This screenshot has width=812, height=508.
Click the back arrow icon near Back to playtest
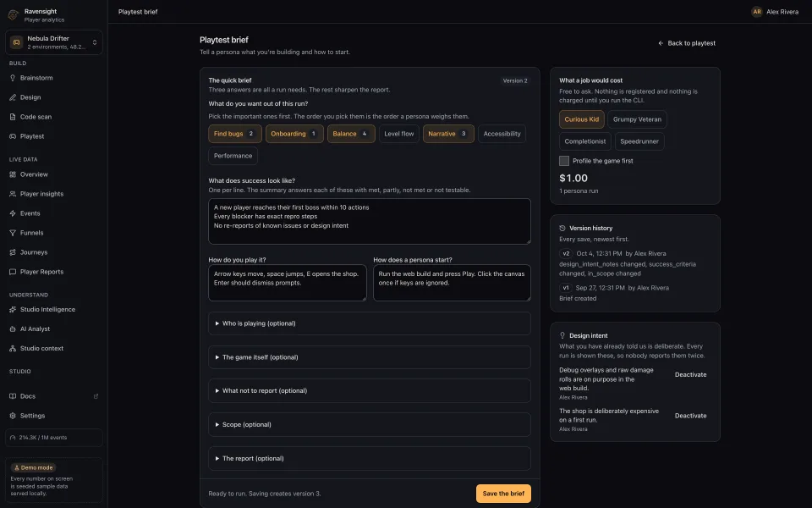pyautogui.click(x=661, y=43)
